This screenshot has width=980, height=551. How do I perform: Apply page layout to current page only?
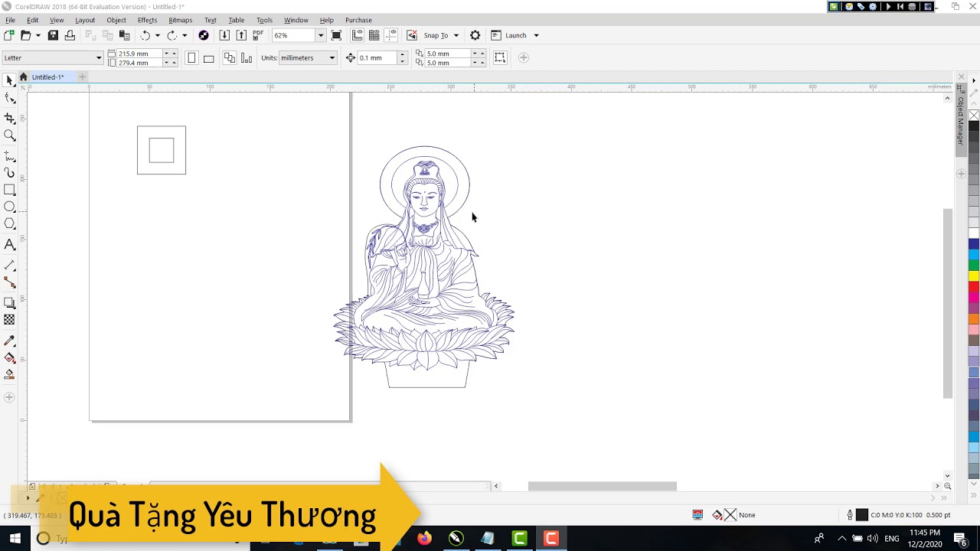[x=247, y=57]
